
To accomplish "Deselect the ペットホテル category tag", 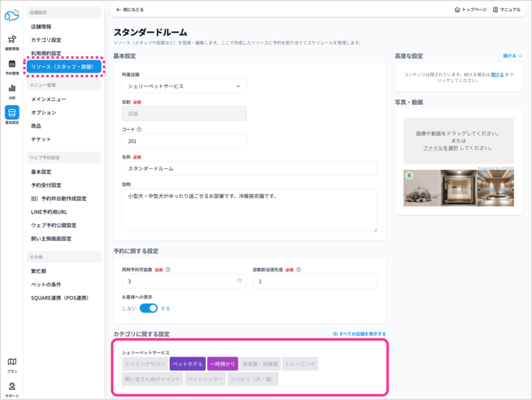I will click(x=188, y=364).
